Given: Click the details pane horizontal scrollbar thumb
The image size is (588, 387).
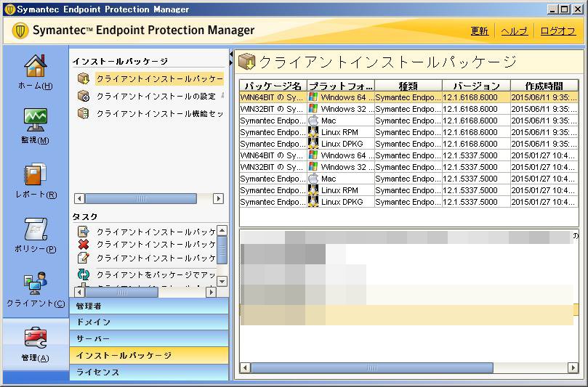Looking at the screenshot, I should pos(372,367).
